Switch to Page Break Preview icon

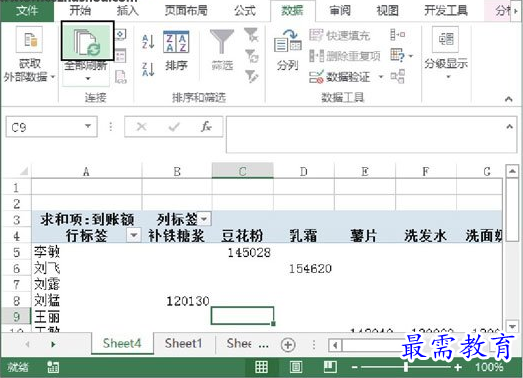point(330,367)
